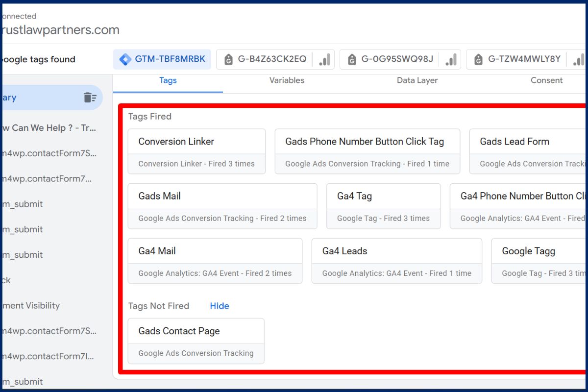Open the Google Tagg card
The width and height of the screenshot is (588, 392).
click(x=539, y=261)
